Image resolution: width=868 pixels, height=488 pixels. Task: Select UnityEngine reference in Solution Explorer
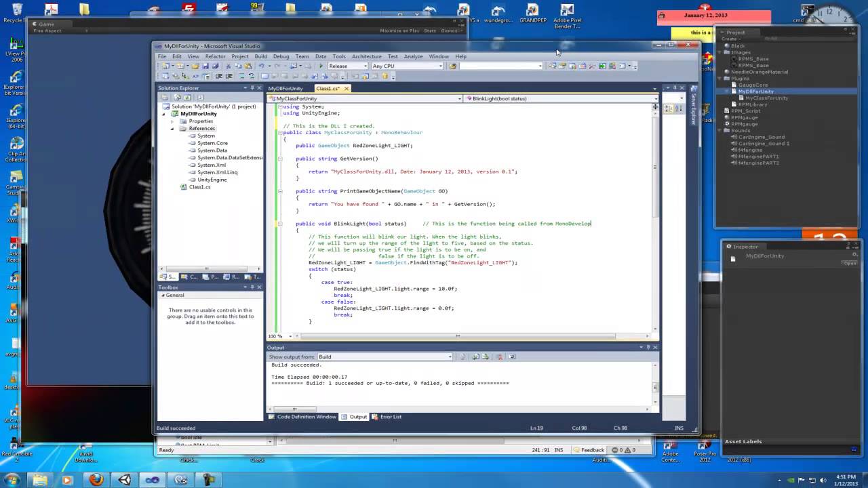click(212, 180)
